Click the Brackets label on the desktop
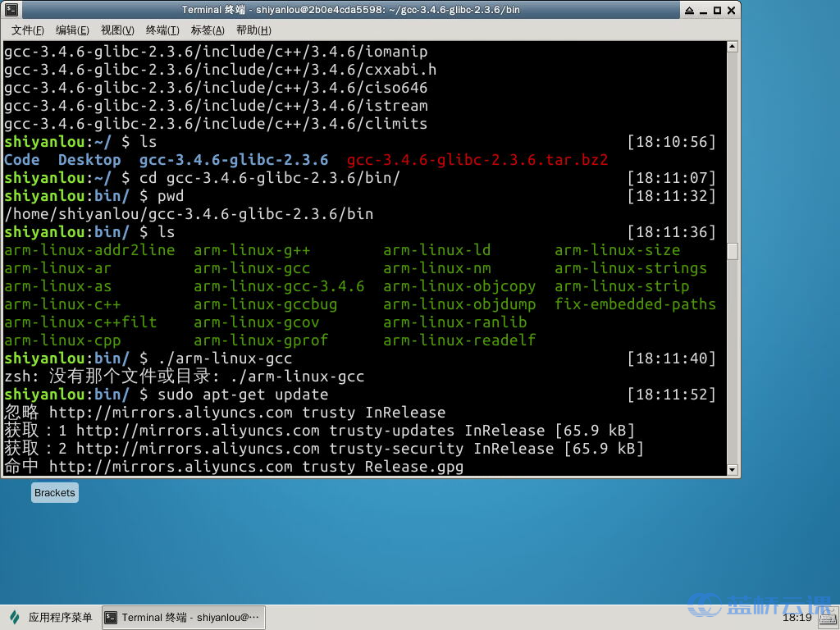This screenshot has width=840, height=630. [x=55, y=492]
